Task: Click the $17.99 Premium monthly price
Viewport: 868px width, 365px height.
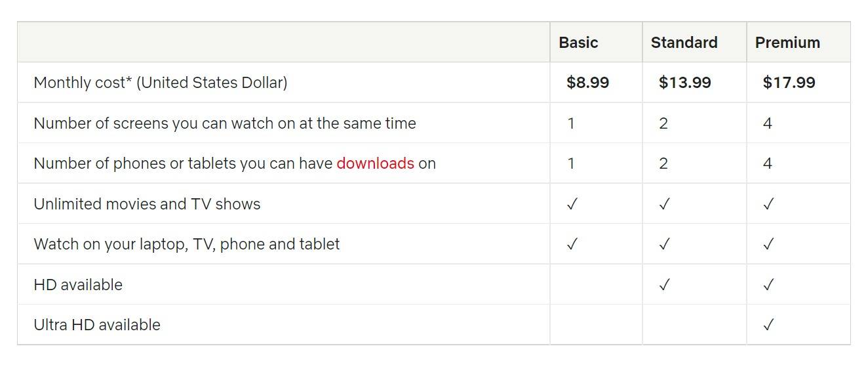Action: (x=789, y=83)
